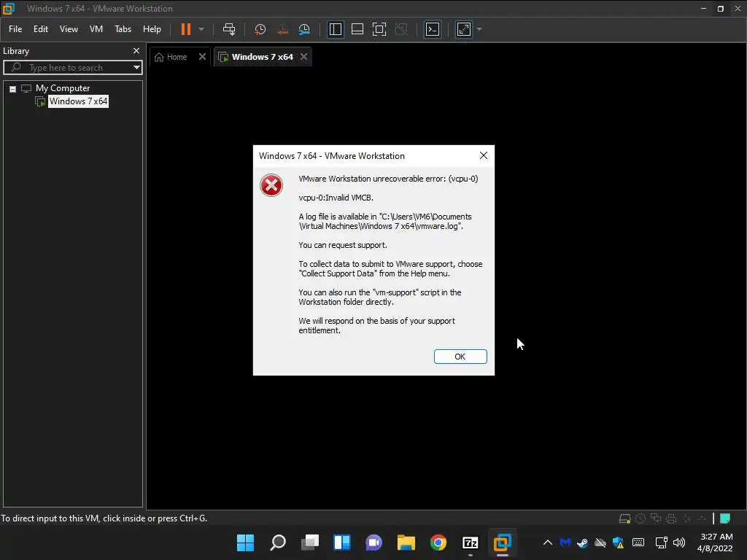Collapse the My Computer tree node
The height and width of the screenshot is (560, 747).
point(13,88)
